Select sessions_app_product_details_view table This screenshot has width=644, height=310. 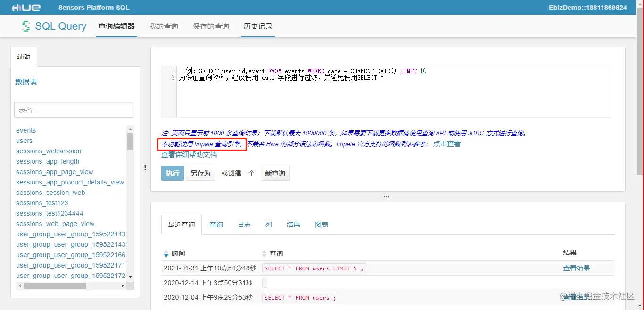[70, 182]
